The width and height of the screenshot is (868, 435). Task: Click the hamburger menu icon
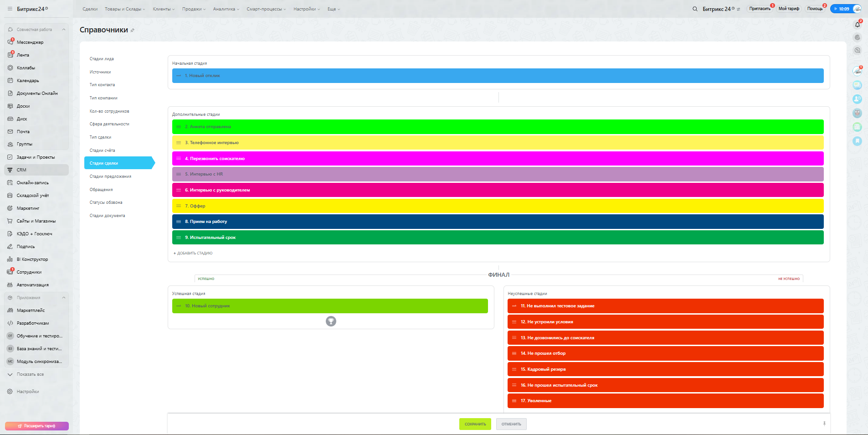[10, 9]
